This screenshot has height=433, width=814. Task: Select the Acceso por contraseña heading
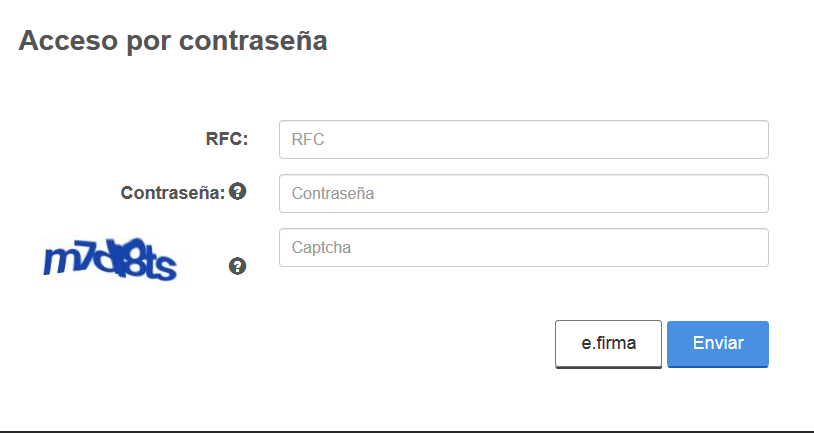[173, 40]
